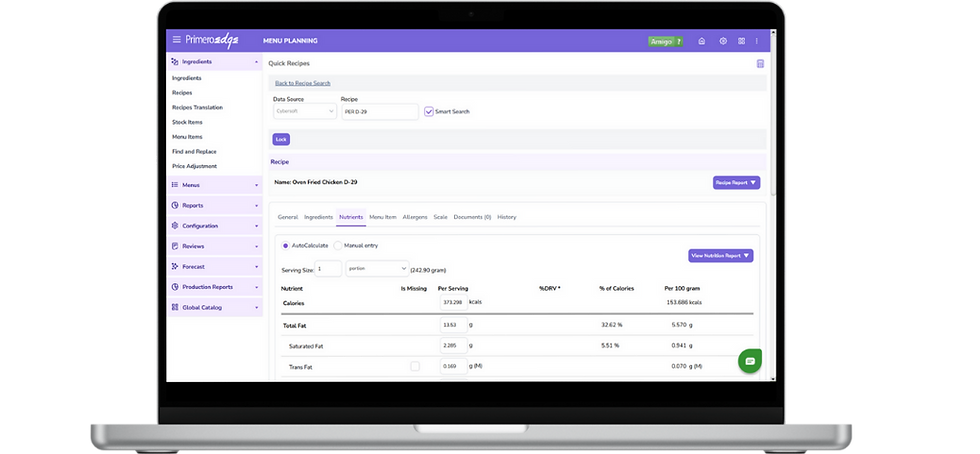Click the Trans Fat per serving field
Image resolution: width=980 pixels, height=454 pixels.
click(x=453, y=366)
